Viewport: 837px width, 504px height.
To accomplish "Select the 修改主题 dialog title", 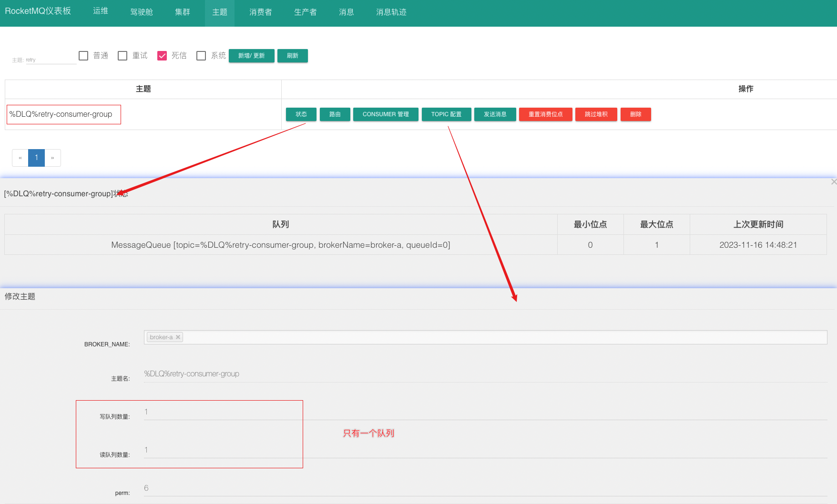I will point(20,296).
